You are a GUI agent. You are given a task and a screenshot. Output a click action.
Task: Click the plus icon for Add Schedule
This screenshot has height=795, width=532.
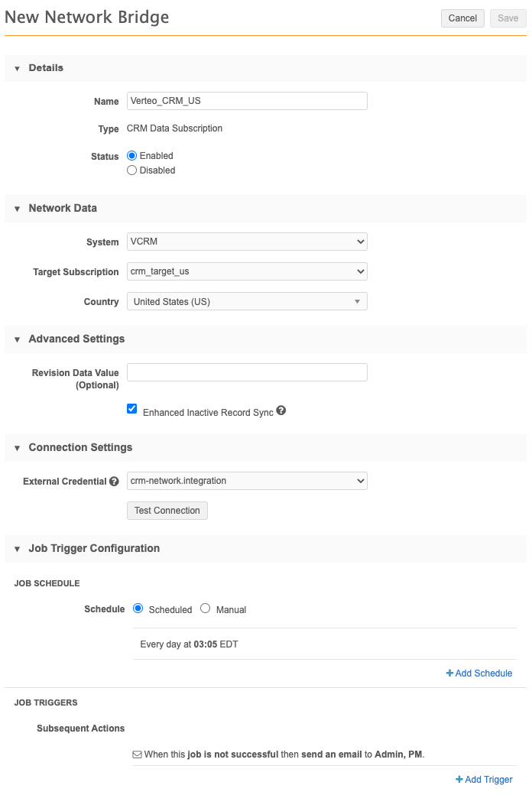449,673
